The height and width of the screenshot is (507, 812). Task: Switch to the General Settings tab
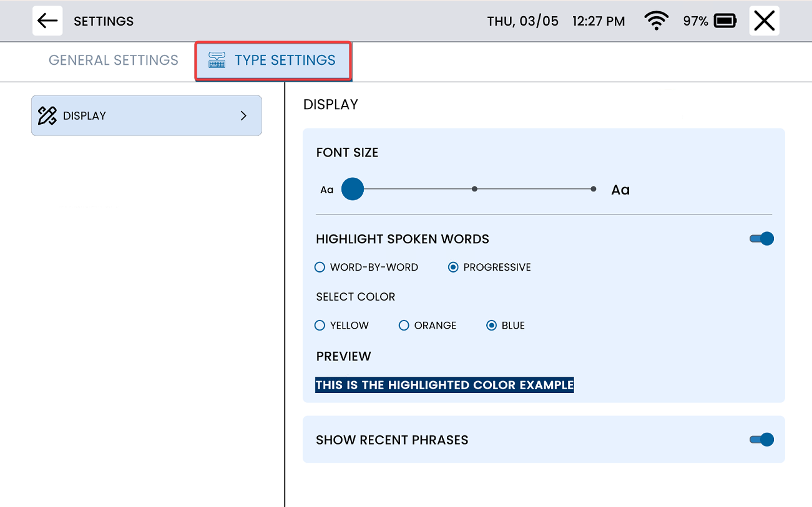point(114,60)
